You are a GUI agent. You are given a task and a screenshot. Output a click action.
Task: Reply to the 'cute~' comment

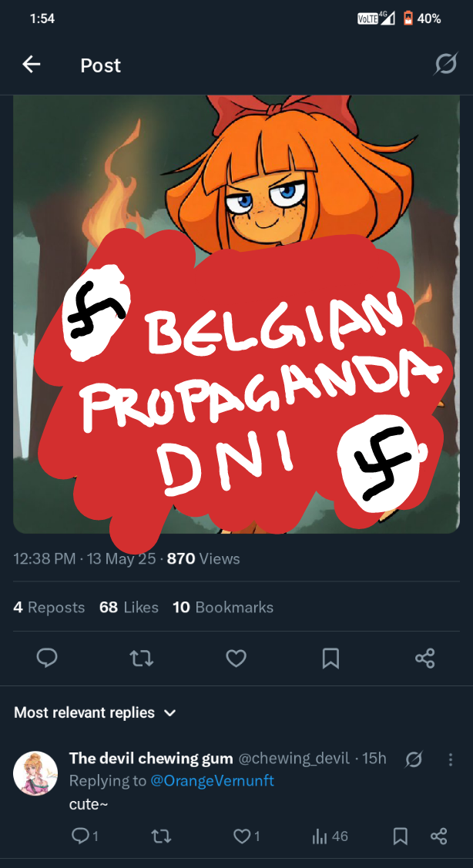coord(86,836)
